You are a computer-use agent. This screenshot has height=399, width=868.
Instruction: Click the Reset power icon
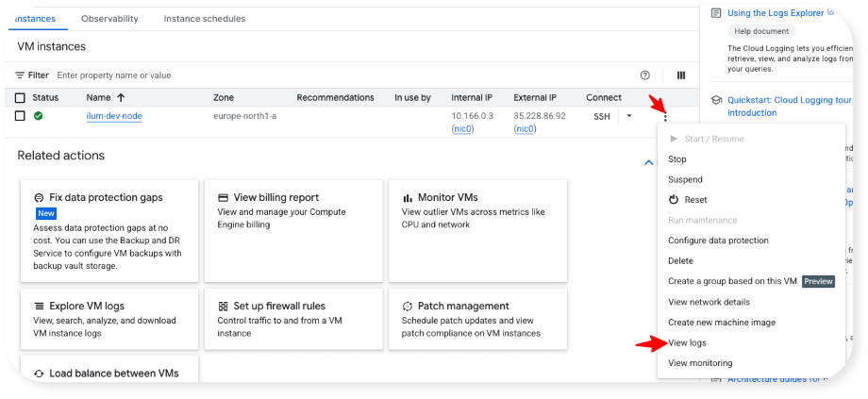tap(674, 200)
